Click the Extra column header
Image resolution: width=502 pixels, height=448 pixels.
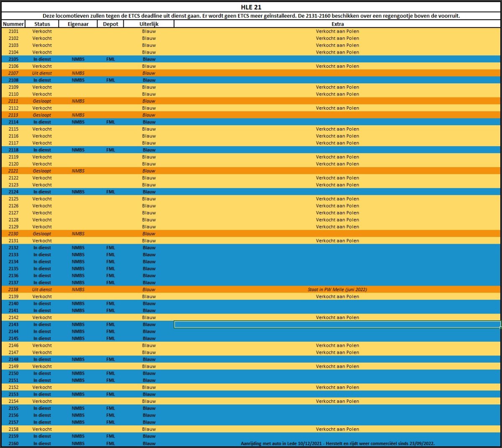click(x=337, y=24)
